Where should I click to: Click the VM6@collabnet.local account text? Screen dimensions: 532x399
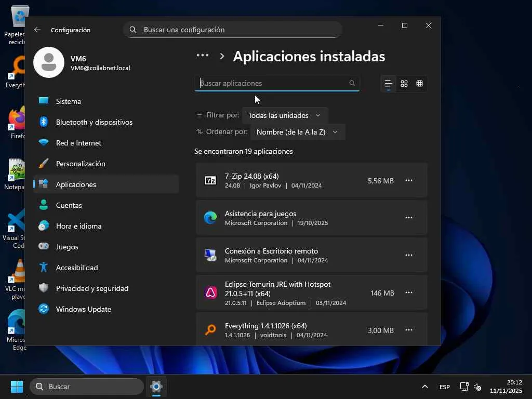100,68
